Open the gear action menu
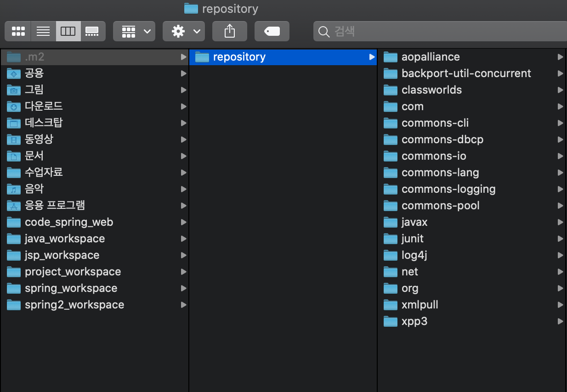 [x=184, y=31]
